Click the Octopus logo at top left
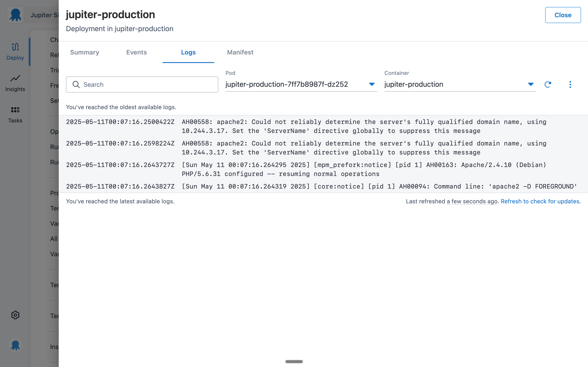This screenshot has height=367, width=588. click(x=15, y=15)
